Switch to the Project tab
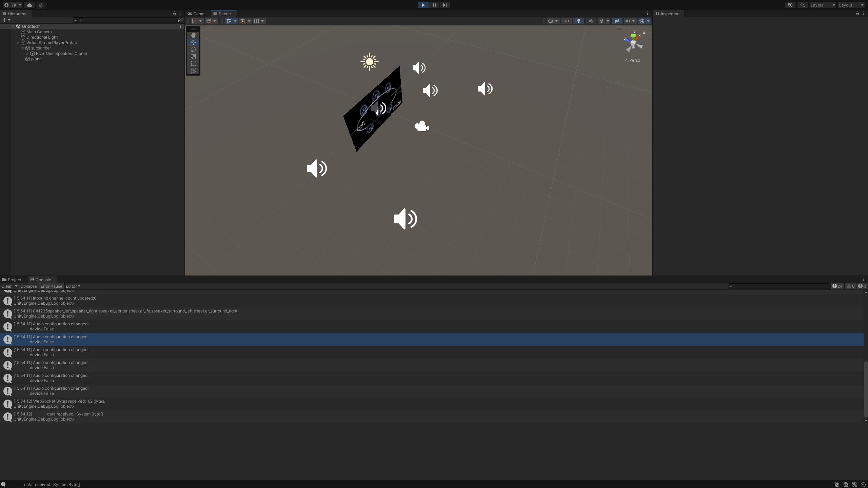This screenshot has width=868, height=488. tap(12, 280)
